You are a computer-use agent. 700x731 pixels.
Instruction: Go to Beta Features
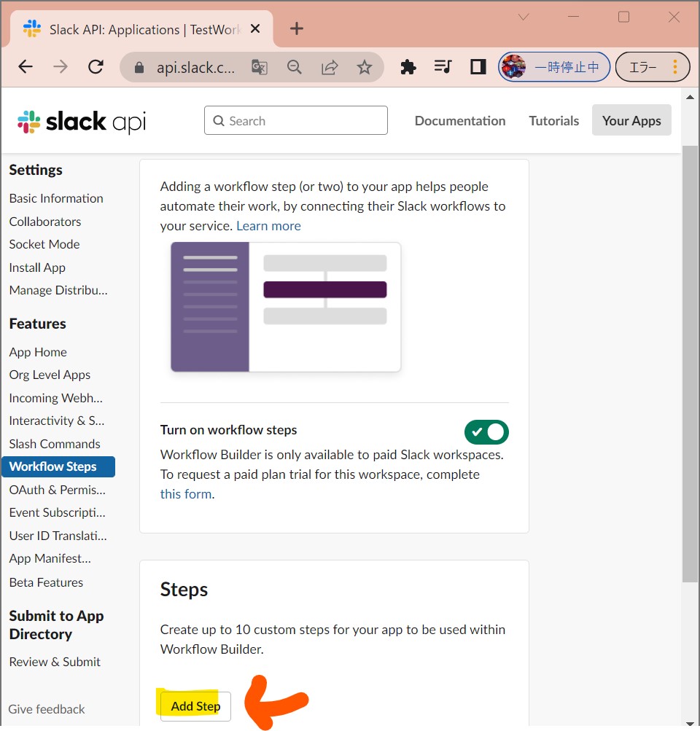[46, 582]
